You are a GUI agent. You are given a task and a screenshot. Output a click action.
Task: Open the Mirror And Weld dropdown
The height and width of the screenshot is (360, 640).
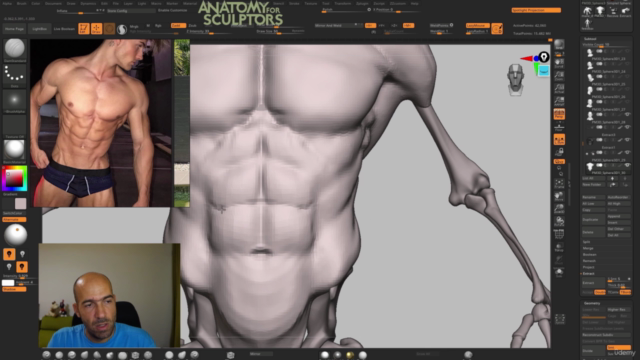point(338,25)
